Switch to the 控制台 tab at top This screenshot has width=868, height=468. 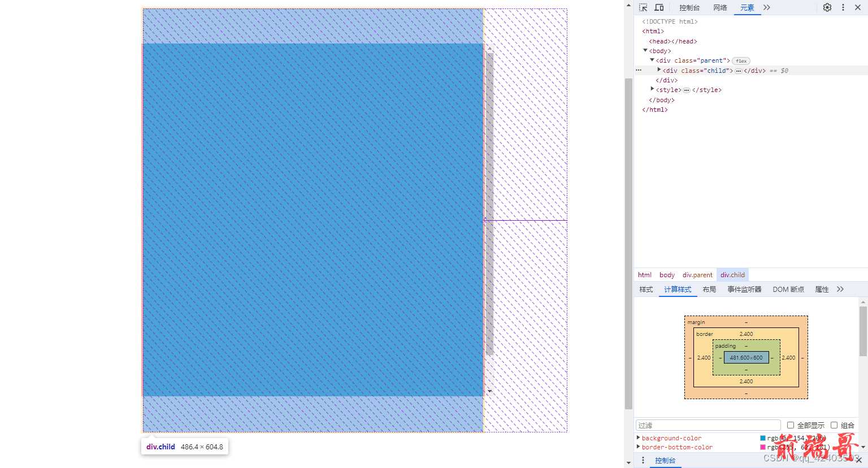[x=689, y=7]
